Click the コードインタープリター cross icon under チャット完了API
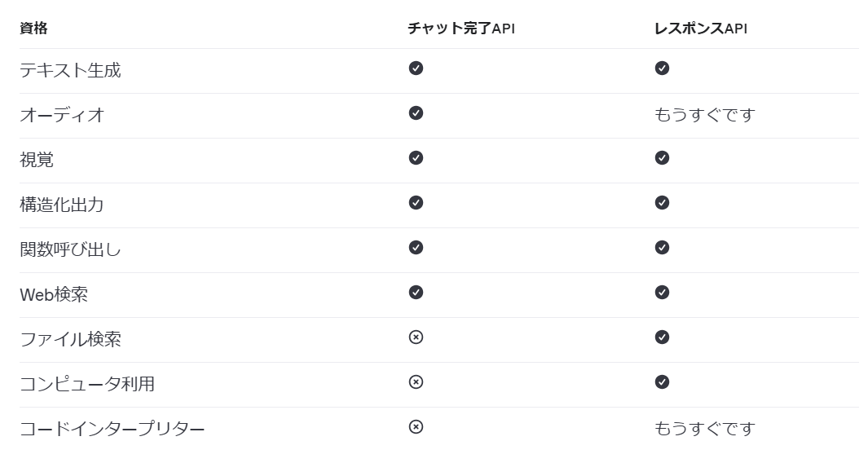This screenshot has width=868, height=463. 416,427
